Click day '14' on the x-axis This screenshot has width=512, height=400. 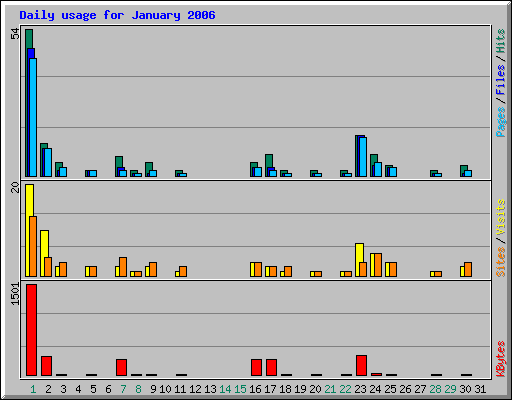pyautogui.click(x=225, y=389)
